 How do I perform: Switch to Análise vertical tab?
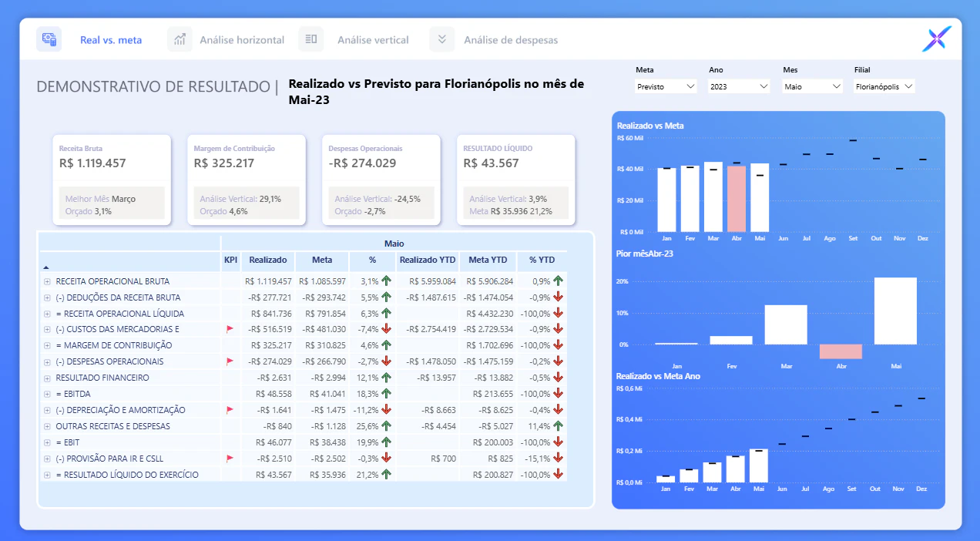point(373,40)
